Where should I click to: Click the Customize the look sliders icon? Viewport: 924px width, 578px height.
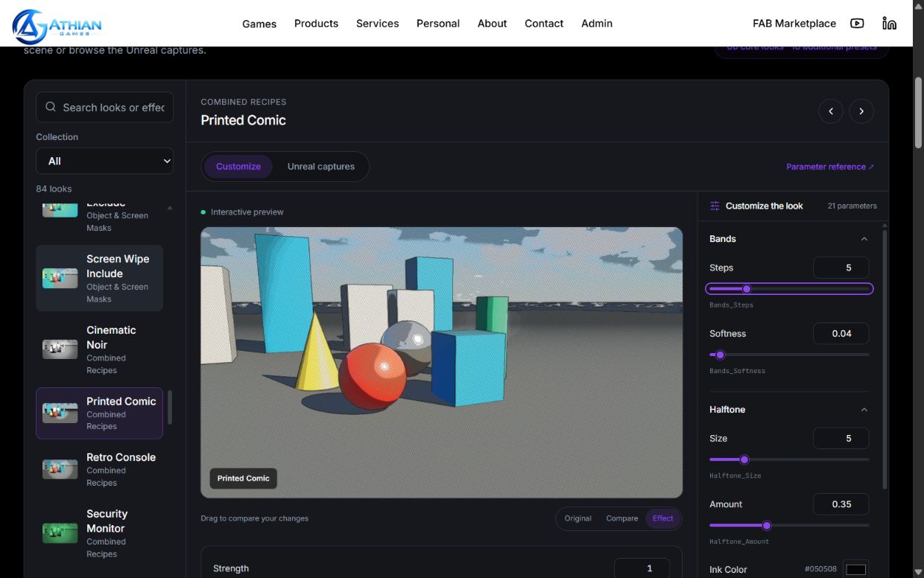pos(715,206)
